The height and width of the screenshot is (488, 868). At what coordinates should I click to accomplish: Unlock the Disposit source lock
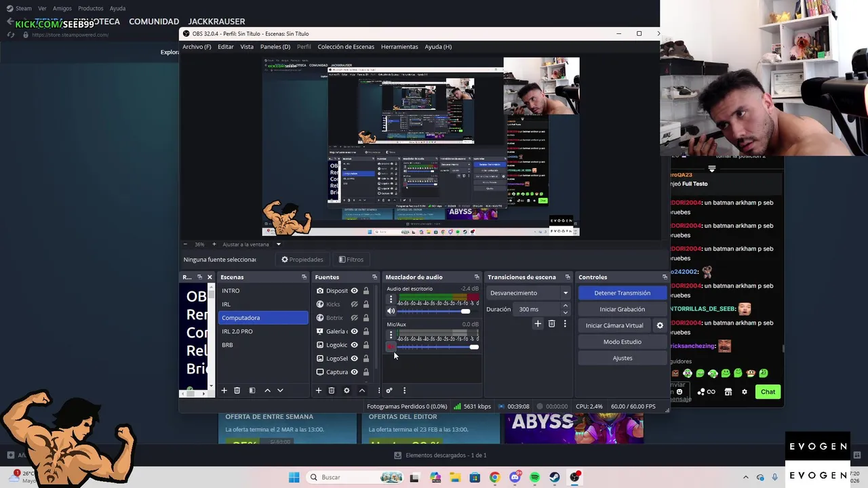pyautogui.click(x=366, y=291)
